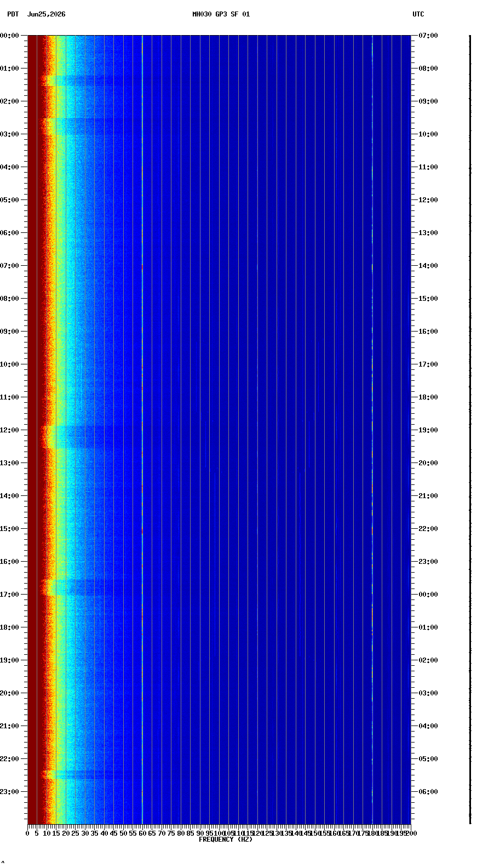Click 00:00 on the UTC axis
494x868 pixels.
point(428,595)
